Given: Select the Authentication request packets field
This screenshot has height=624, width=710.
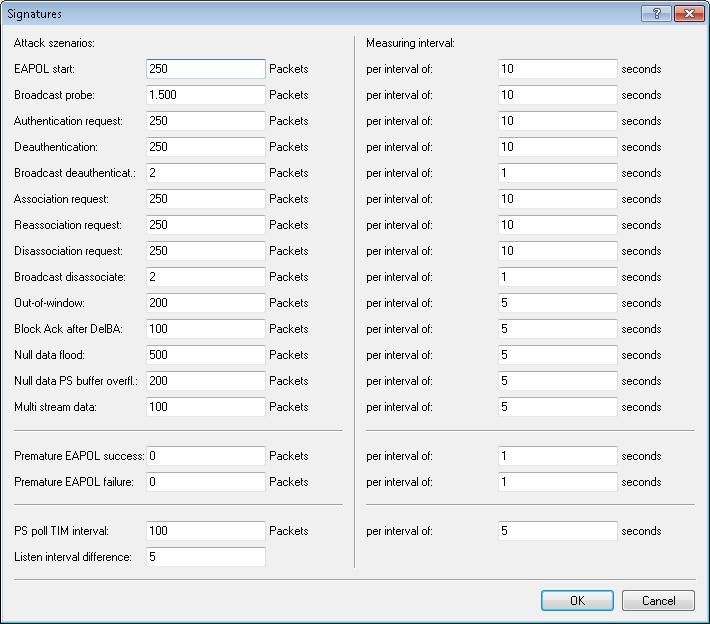Looking at the screenshot, I should 205,121.
